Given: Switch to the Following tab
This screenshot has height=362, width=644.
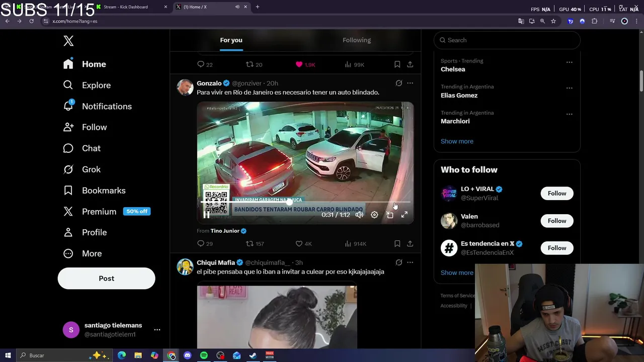Looking at the screenshot, I should tap(357, 40).
